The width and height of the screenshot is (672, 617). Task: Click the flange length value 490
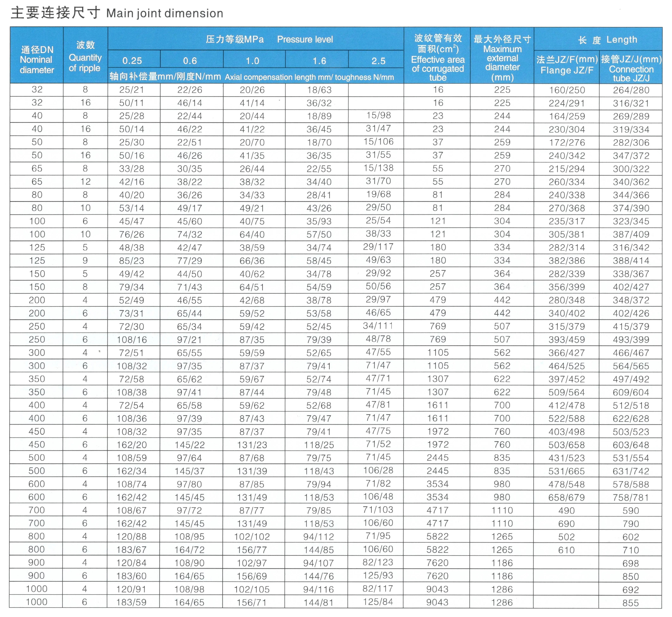tap(566, 511)
